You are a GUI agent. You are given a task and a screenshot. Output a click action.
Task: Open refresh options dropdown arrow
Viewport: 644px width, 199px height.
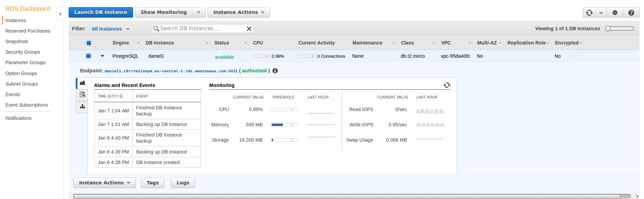[x=601, y=13]
